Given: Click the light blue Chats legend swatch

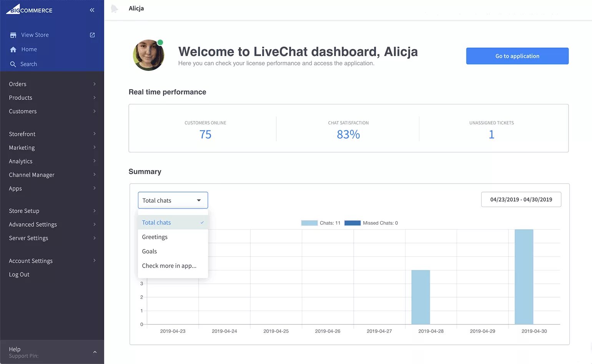Looking at the screenshot, I should (309, 223).
